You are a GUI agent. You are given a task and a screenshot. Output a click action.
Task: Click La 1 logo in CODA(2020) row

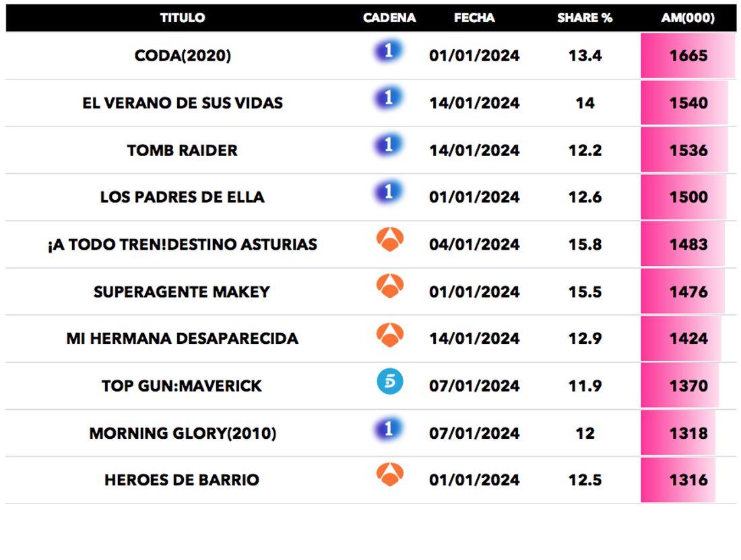tap(389, 52)
